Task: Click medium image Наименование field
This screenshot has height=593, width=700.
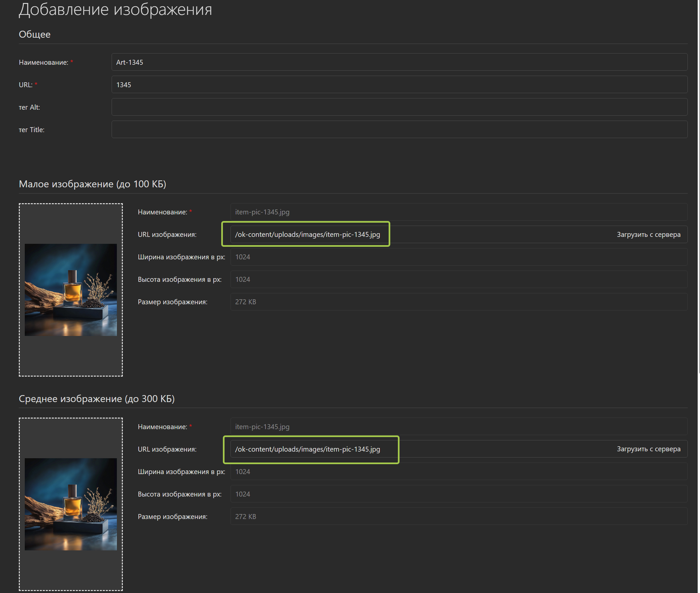Action: pyautogui.click(x=458, y=427)
